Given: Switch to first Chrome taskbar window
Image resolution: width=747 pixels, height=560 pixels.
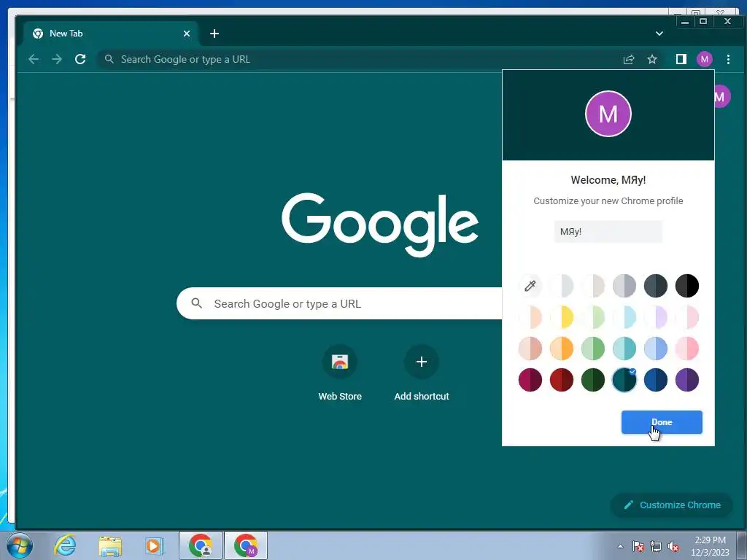Looking at the screenshot, I should click(x=201, y=545).
